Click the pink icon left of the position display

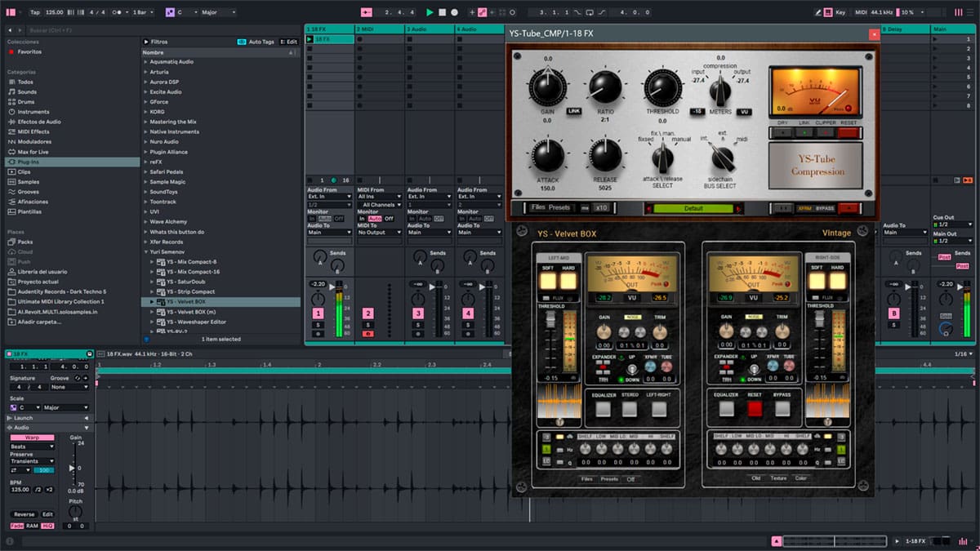coord(366,12)
